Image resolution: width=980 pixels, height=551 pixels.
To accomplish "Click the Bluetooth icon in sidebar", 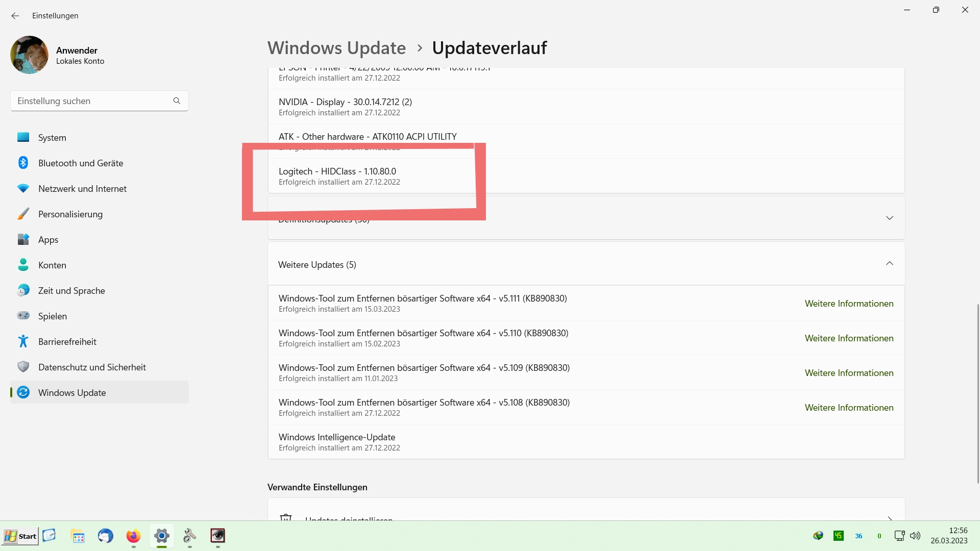I will [23, 163].
